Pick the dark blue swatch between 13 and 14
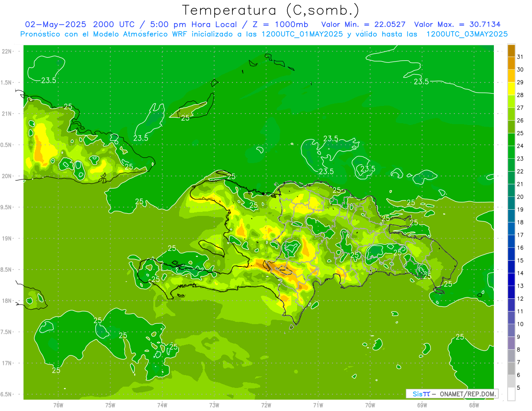532x411 pixels. pos(511,279)
